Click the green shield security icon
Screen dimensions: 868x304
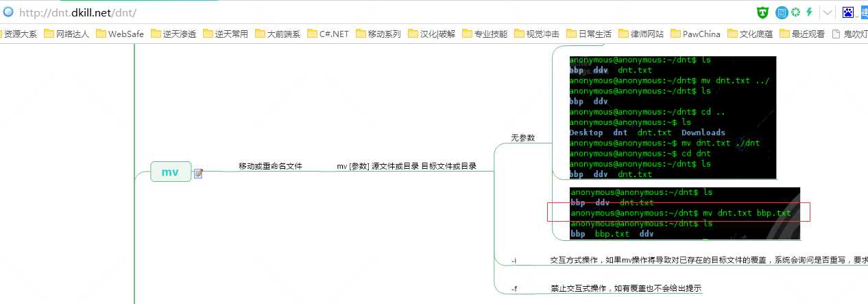tap(763, 12)
